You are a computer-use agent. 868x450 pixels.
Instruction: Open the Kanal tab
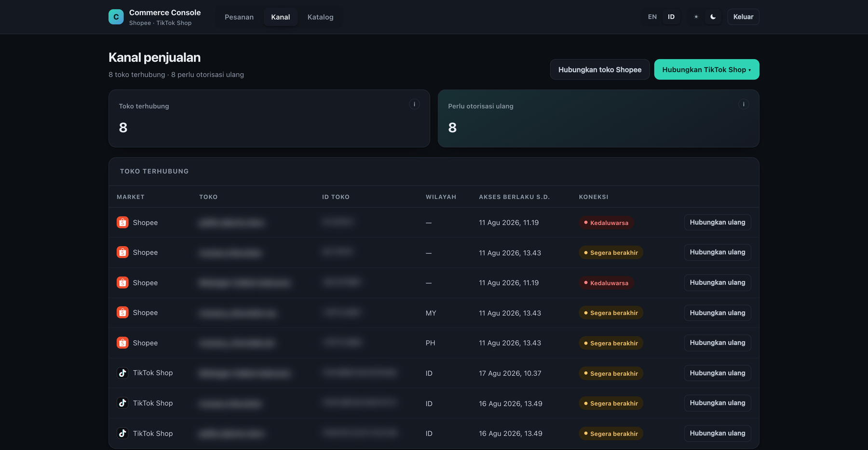(x=281, y=17)
